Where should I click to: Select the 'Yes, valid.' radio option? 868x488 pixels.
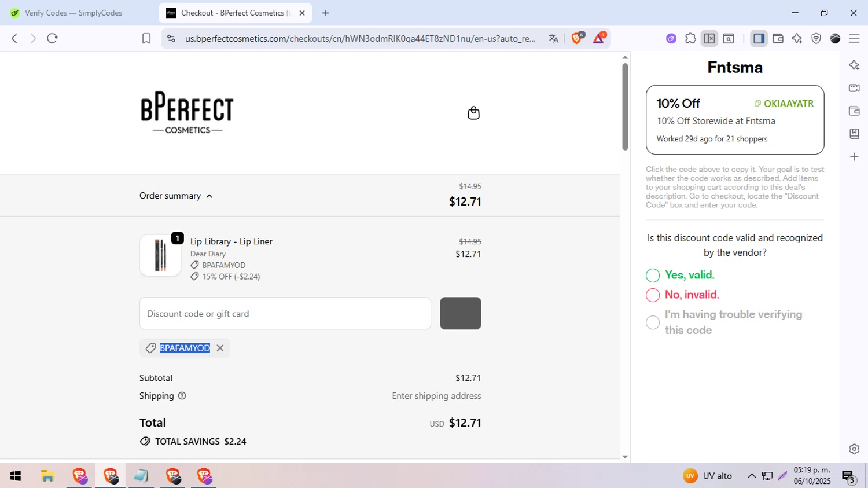pyautogui.click(x=653, y=276)
